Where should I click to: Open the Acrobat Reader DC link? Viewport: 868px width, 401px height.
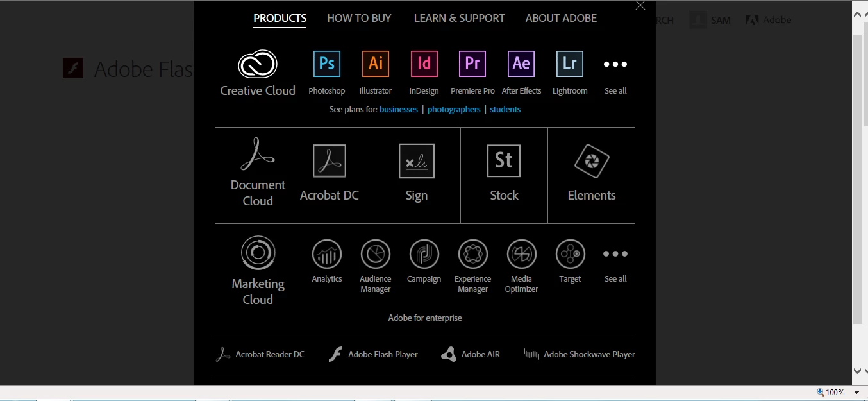pos(260,354)
